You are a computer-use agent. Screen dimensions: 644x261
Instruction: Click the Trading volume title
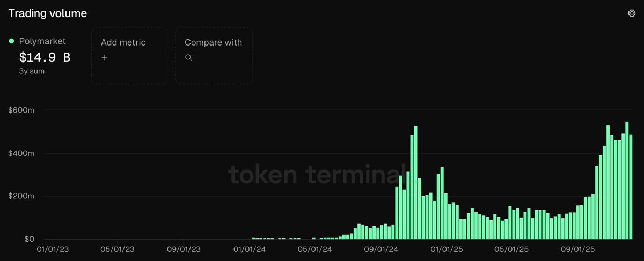(47, 13)
